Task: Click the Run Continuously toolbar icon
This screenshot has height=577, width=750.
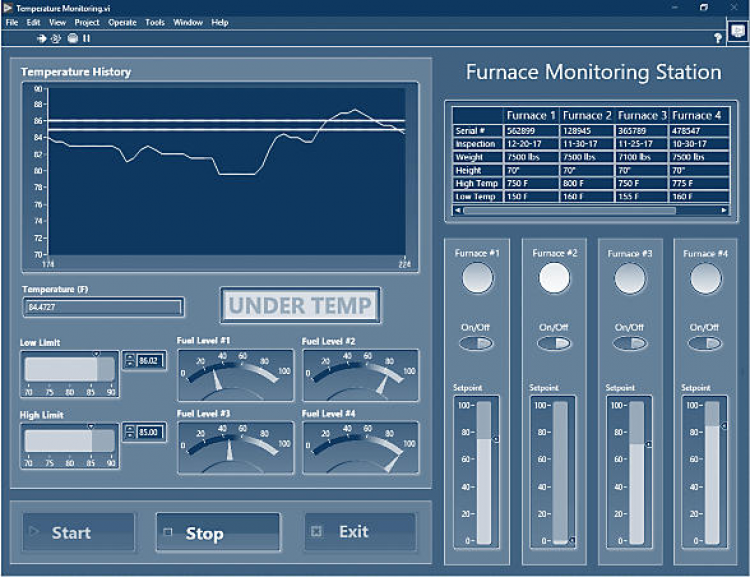Action: [56, 38]
